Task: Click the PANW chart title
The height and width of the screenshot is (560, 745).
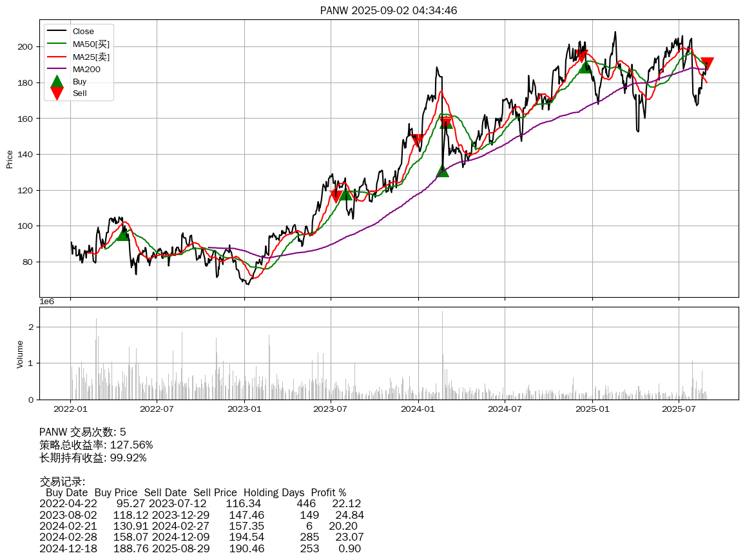Action: 389,10
